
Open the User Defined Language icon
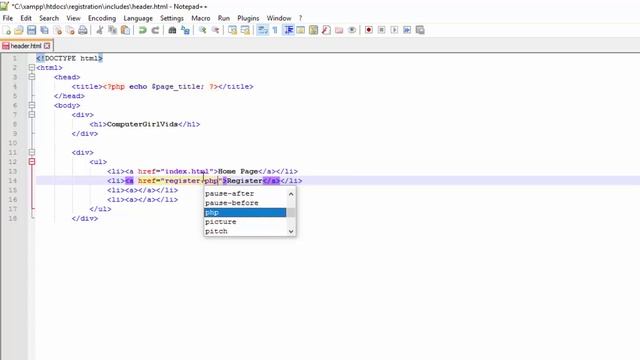click(x=300, y=30)
